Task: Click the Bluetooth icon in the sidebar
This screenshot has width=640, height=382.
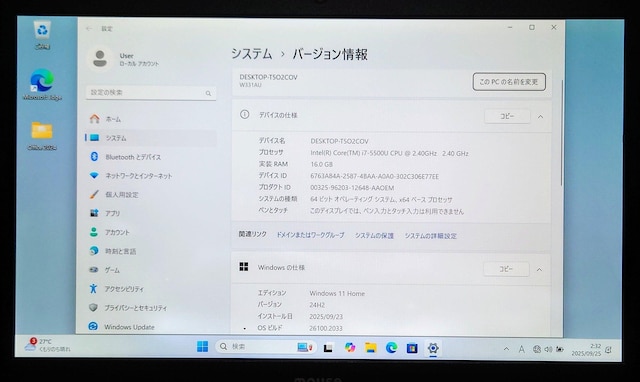Action: click(94, 156)
